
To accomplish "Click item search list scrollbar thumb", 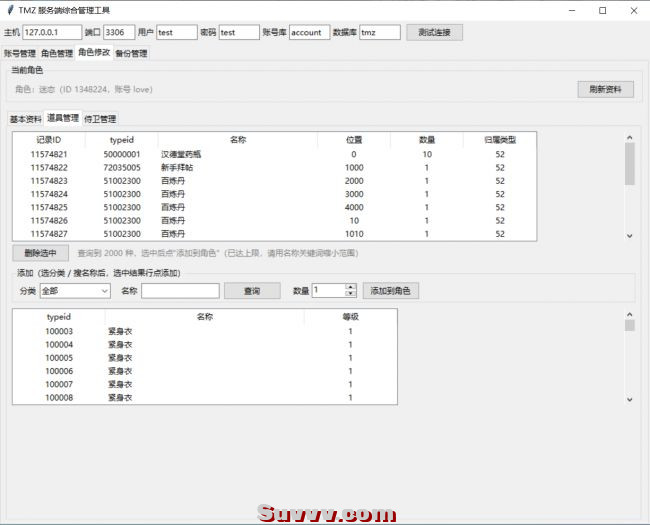I will [x=630, y=326].
